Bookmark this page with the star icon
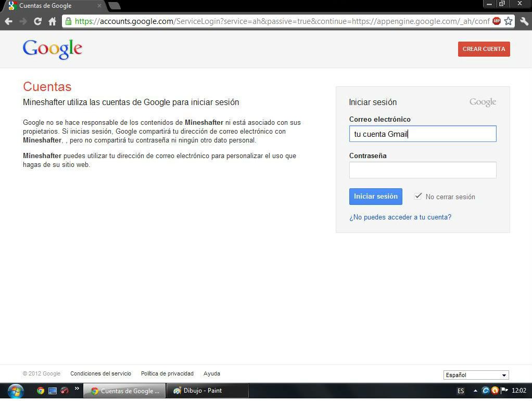The image size is (532, 401). [x=508, y=21]
